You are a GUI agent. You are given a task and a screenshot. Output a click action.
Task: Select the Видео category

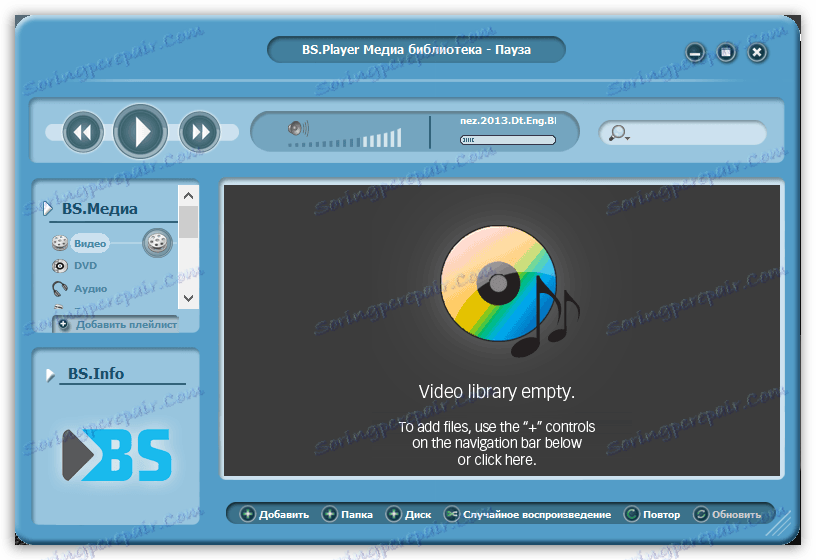[90, 244]
